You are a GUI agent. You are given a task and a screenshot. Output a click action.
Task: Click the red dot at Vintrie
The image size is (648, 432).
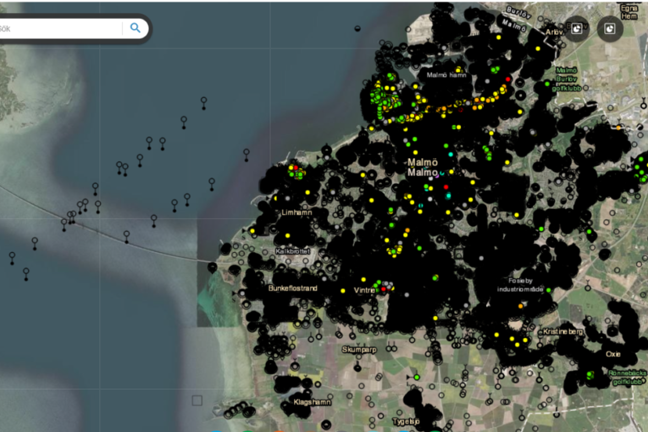(x=384, y=289)
